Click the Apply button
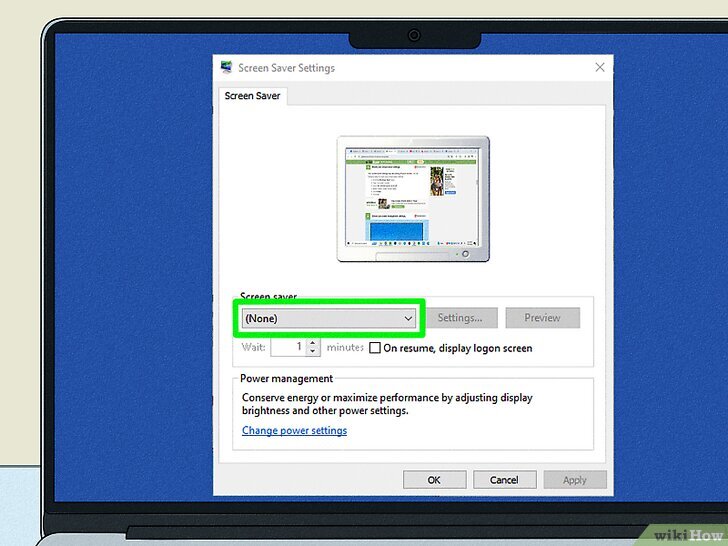The height and width of the screenshot is (546, 728). [574, 480]
